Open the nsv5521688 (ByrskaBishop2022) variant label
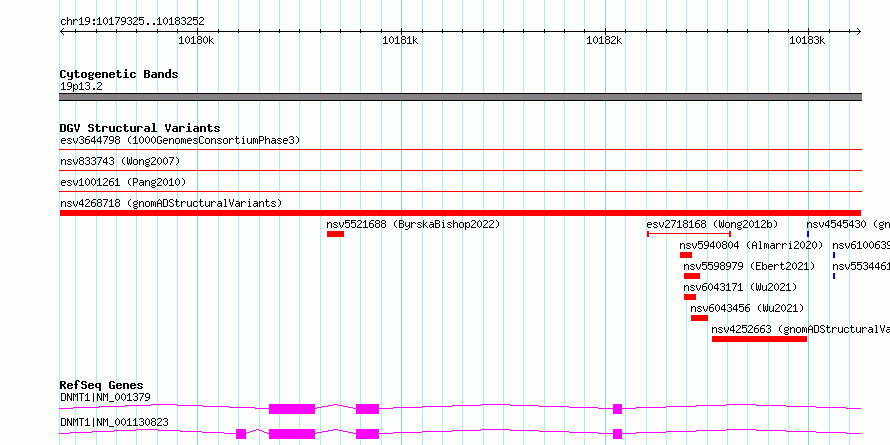 pos(413,224)
